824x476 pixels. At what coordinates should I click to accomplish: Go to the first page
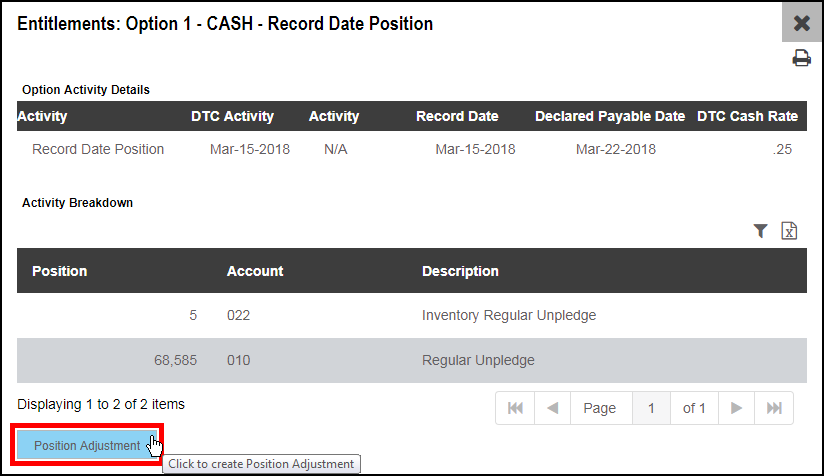pyautogui.click(x=515, y=408)
